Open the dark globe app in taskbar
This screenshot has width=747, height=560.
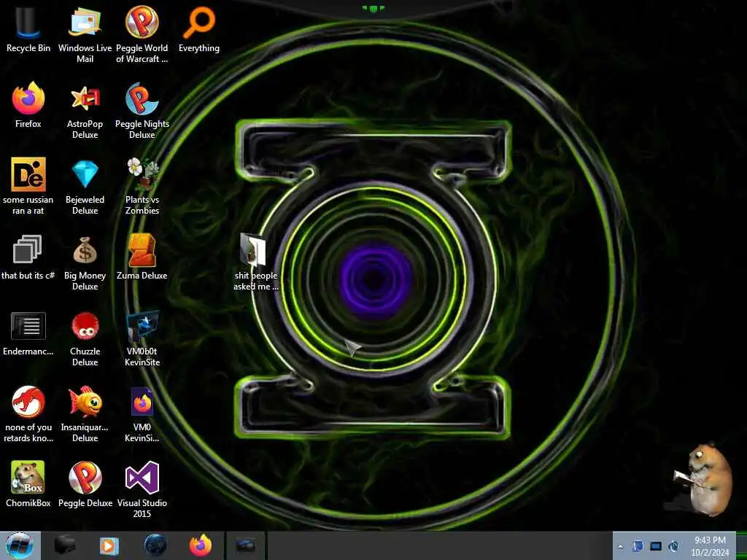tap(155, 545)
